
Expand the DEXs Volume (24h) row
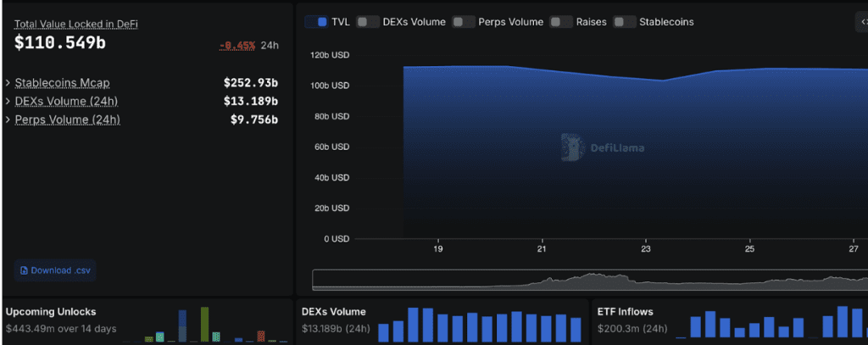click(141, 102)
